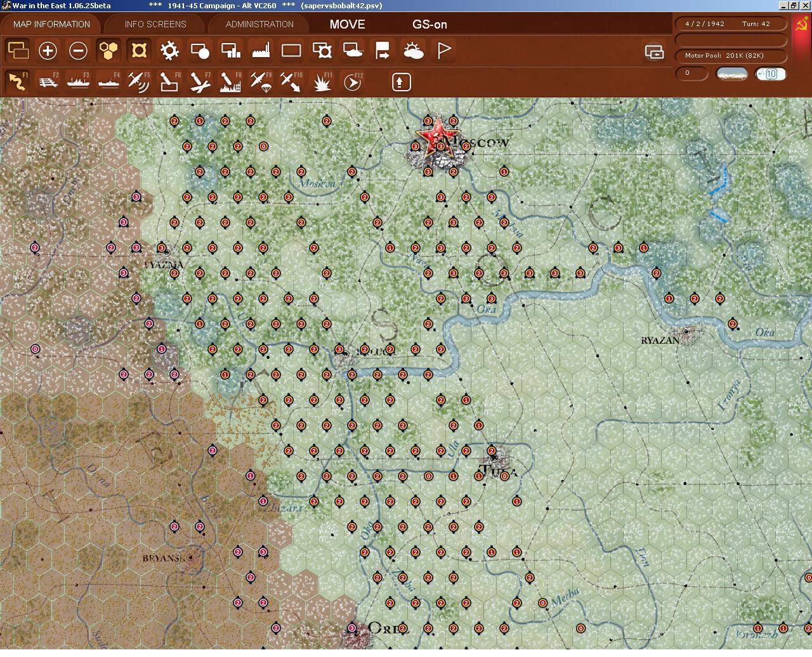Click the window-with-back-arrow icon
812x657 pixels.
point(654,52)
